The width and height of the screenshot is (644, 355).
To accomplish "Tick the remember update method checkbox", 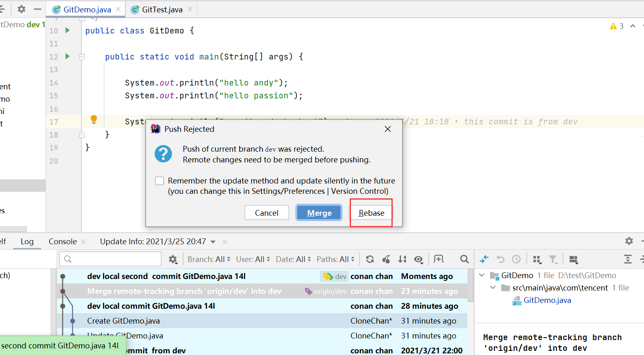I will tap(160, 181).
